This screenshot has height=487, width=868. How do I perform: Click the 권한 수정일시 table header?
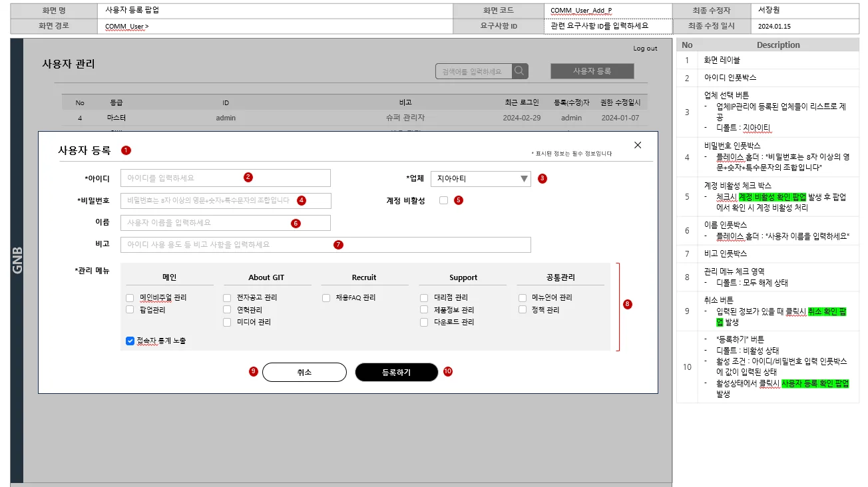click(620, 102)
